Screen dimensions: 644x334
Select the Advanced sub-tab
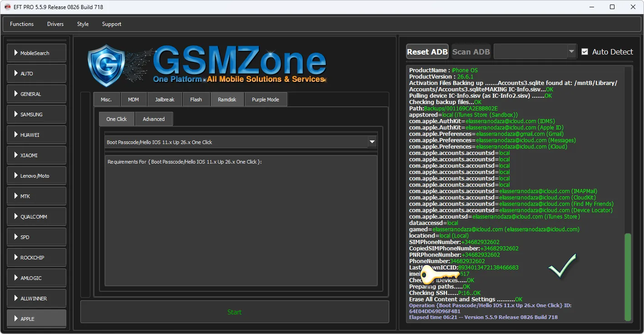(x=154, y=119)
